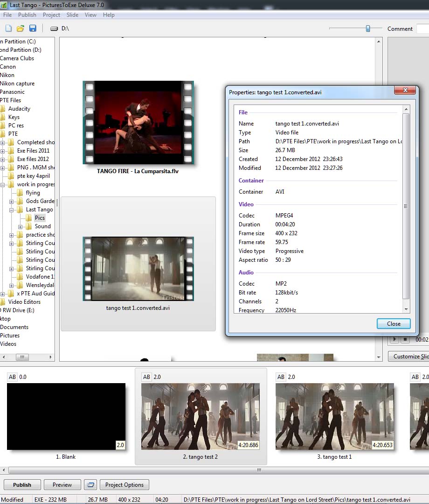Select the tango test 1.converted.avi file thumbnail
Screen dimensions: 429x504
click(x=138, y=269)
